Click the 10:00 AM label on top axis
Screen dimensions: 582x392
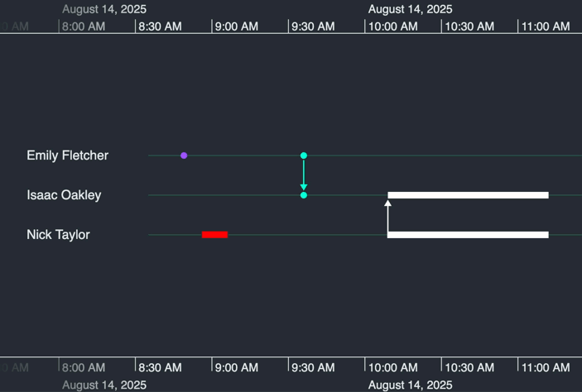[x=392, y=26]
